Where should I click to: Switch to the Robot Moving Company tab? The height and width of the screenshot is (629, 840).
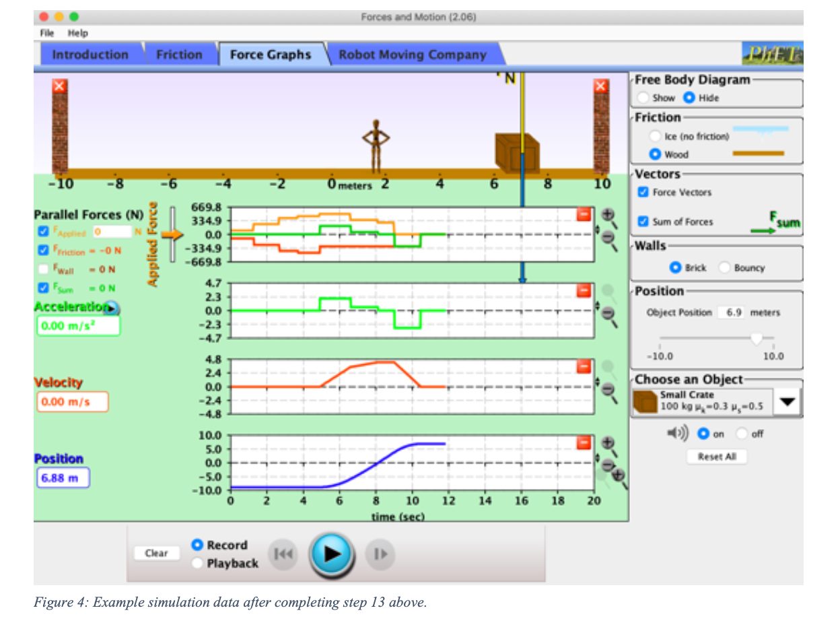pos(412,55)
